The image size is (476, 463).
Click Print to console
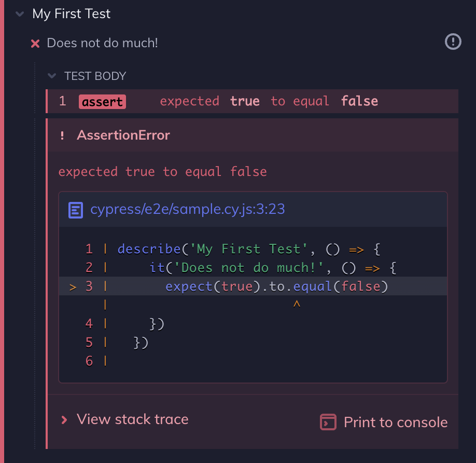click(395, 422)
